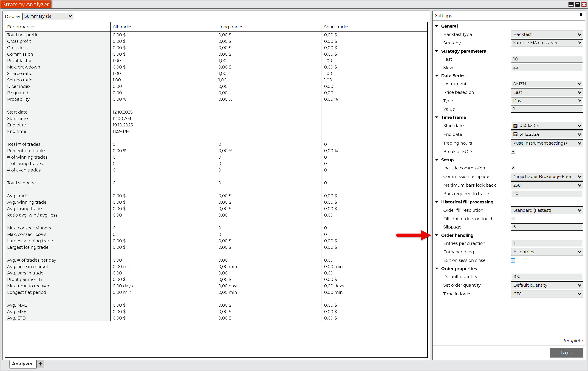The image size is (588, 371).
Task: Switch to the Analyzer tab
Action: [x=23, y=364]
